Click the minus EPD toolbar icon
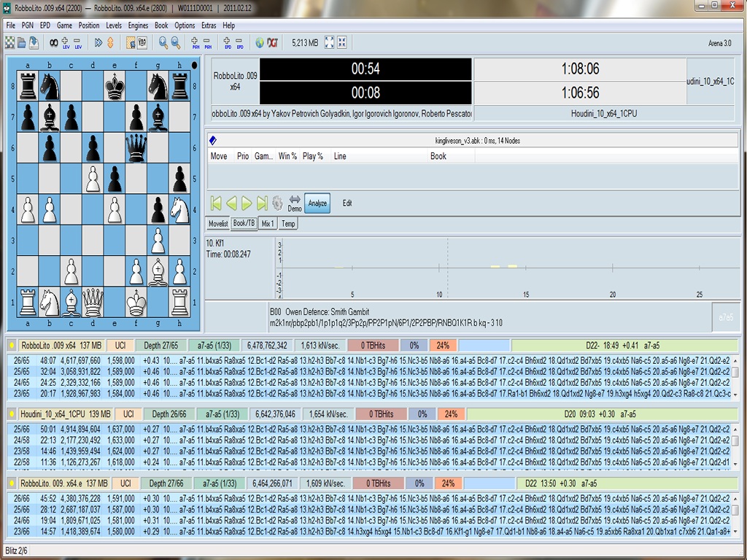The image size is (747, 560). [239, 43]
